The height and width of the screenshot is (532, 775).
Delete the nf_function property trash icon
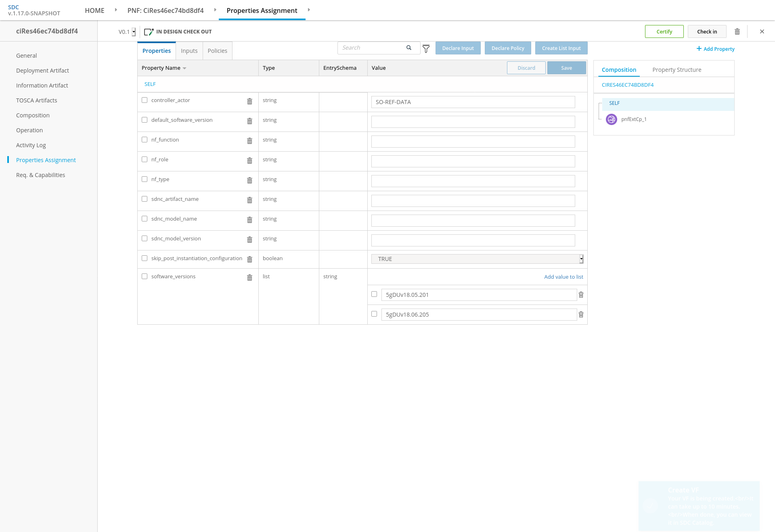pos(249,141)
